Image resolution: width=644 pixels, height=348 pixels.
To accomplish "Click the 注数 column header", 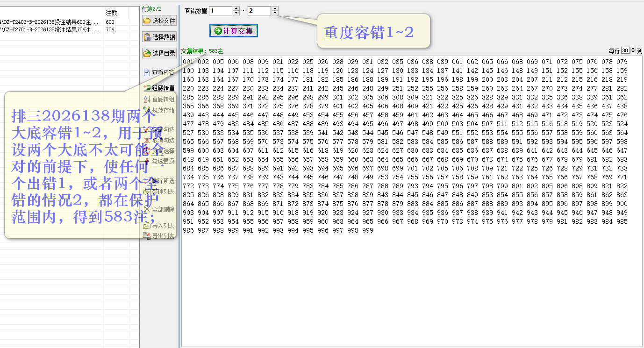I will point(116,13).
